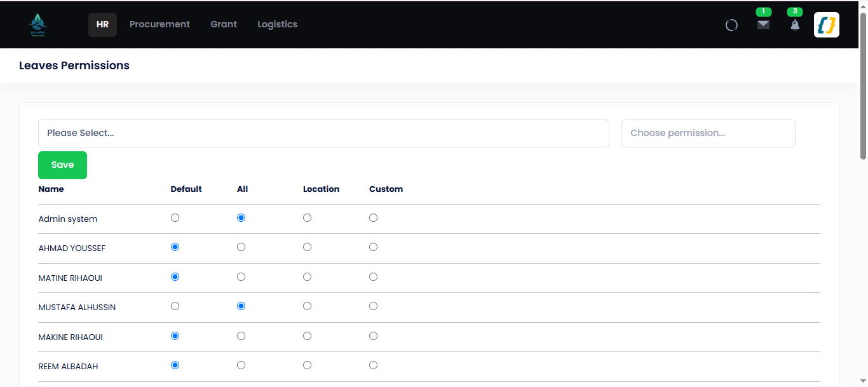This screenshot has width=868, height=387.
Task: Select All for MATINE RIHAOUI
Action: click(241, 277)
